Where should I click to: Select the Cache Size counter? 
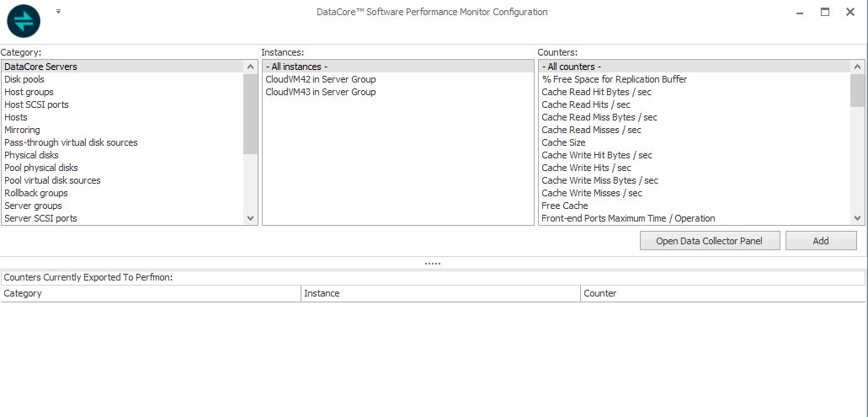[563, 142]
